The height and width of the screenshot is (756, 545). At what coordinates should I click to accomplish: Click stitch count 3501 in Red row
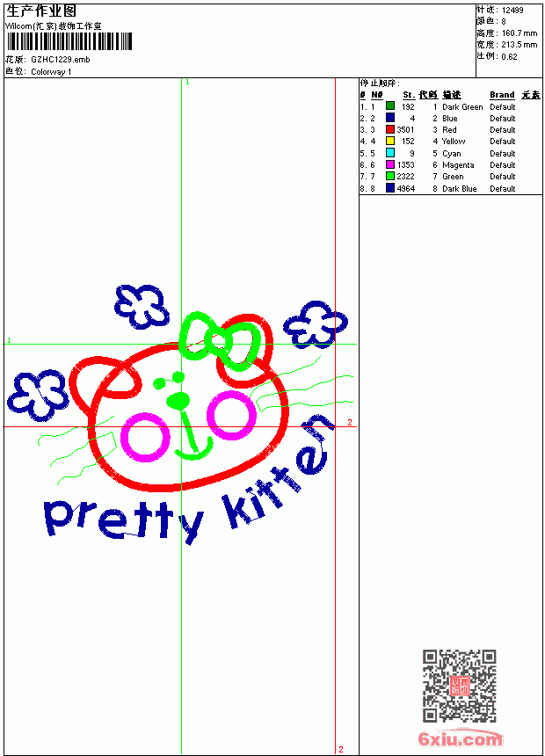(x=405, y=130)
